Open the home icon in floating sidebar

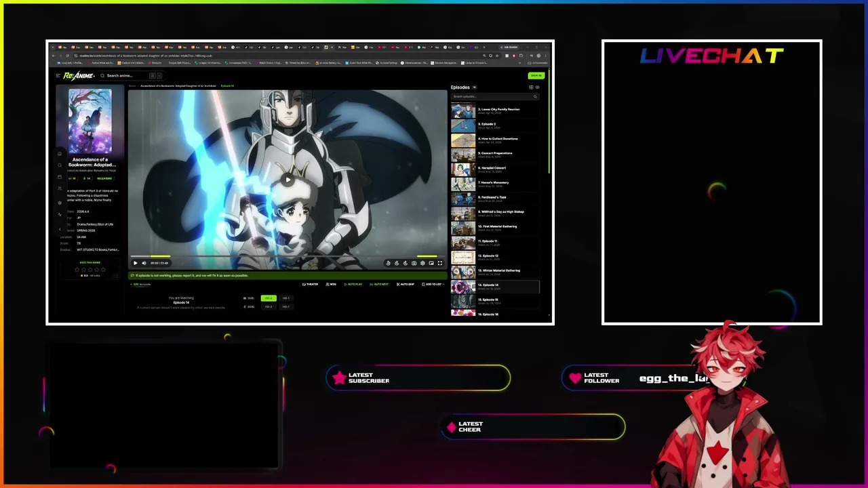coord(60,154)
